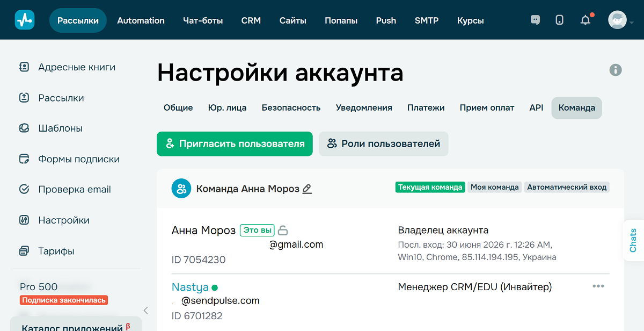This screenshot has width=644, height=331.
Task: Click the @sendpulse.com email text
Action: pos(221,300)
